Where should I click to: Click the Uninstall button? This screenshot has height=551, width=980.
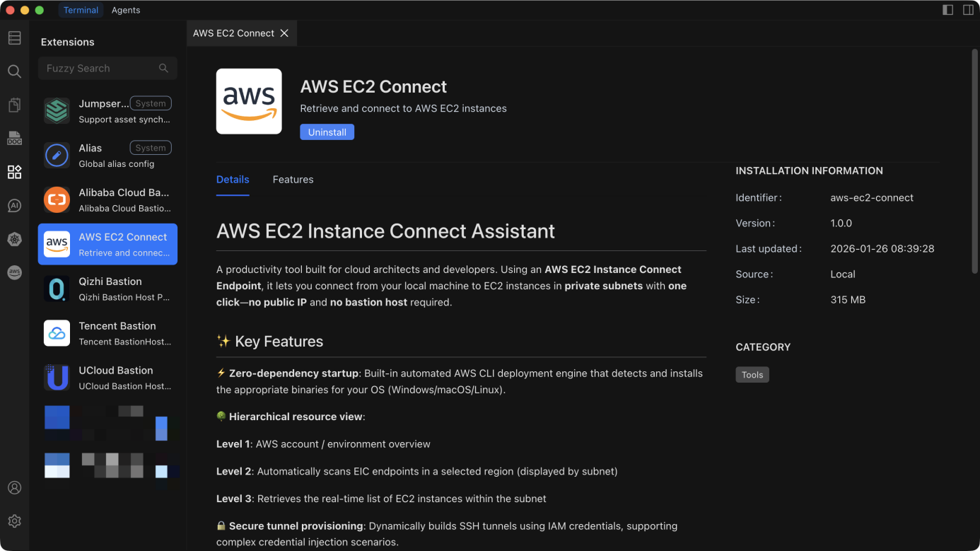coord(327,132)
